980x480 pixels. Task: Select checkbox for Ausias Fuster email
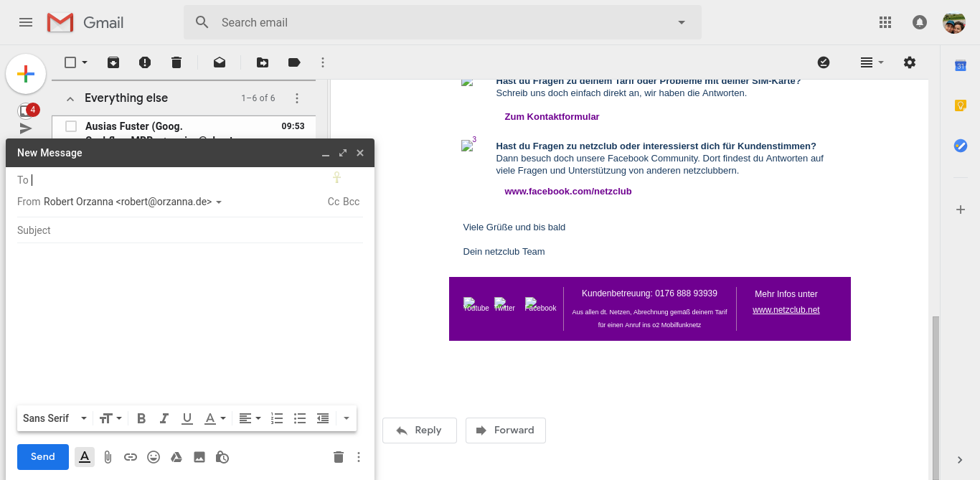pyautogui.click(x=71, y=126)
